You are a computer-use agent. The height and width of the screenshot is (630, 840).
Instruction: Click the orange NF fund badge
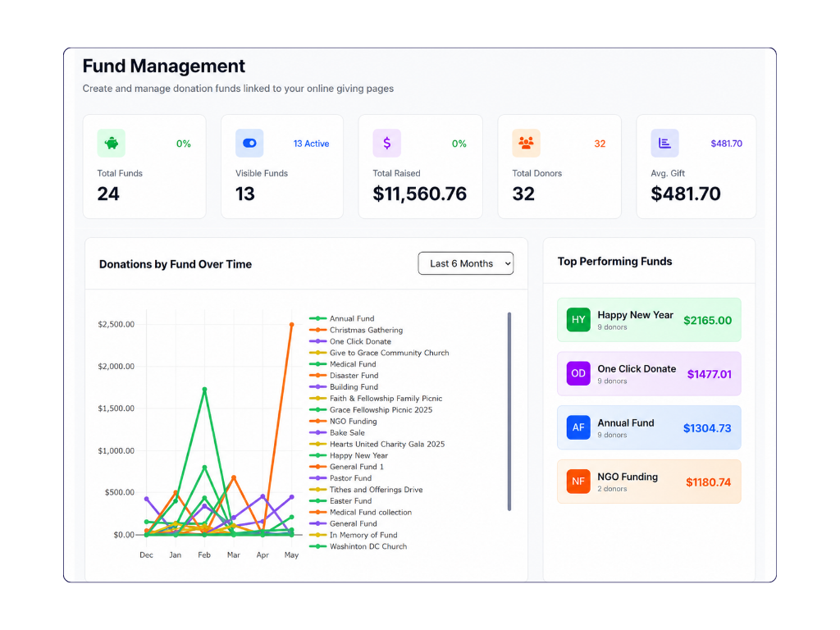[x=578, y=482]
